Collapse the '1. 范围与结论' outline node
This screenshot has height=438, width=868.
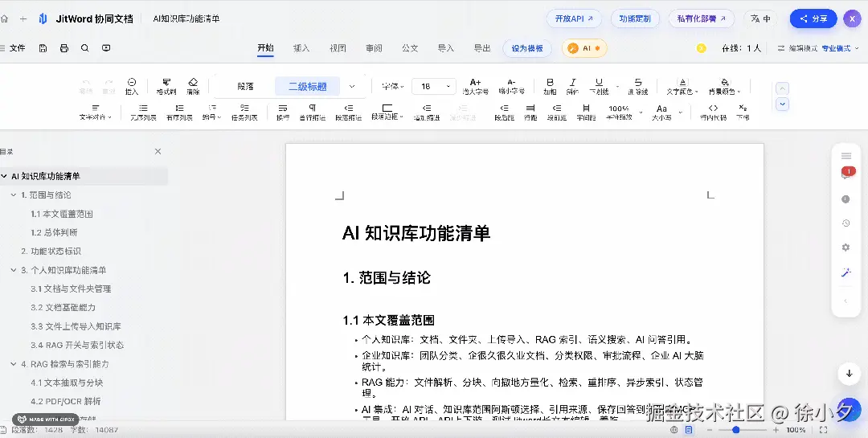coord(14,195)
